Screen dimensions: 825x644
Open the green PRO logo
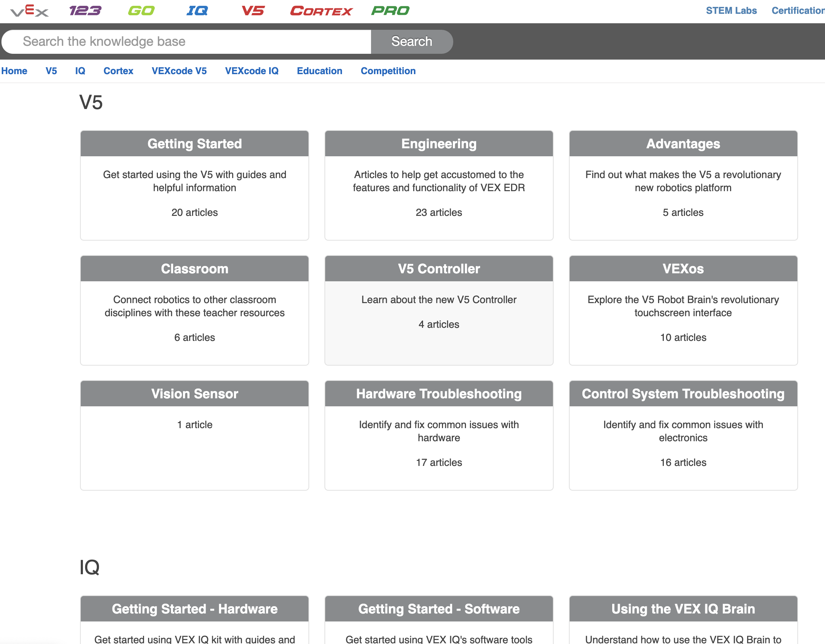coord(390,11)
